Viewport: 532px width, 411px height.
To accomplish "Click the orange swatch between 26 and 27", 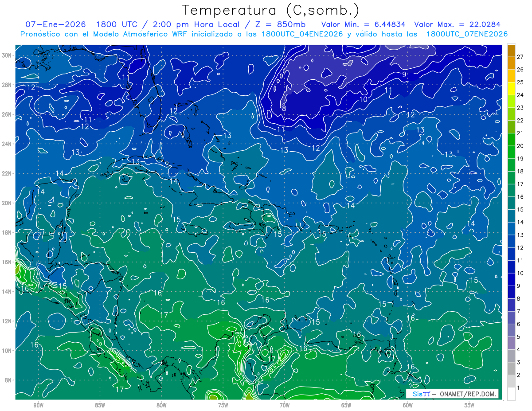I will (511, 63).
